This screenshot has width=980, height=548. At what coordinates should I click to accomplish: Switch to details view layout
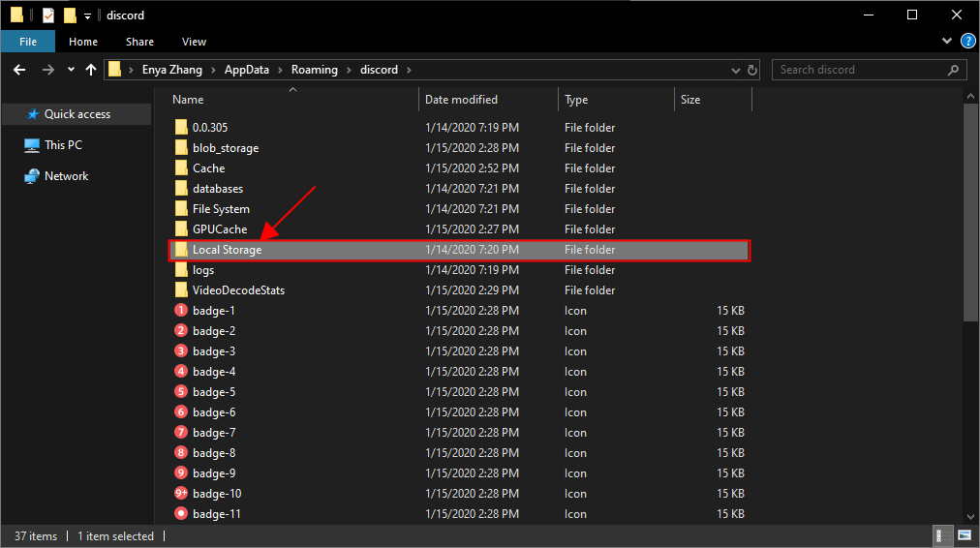tap(939, 535)
